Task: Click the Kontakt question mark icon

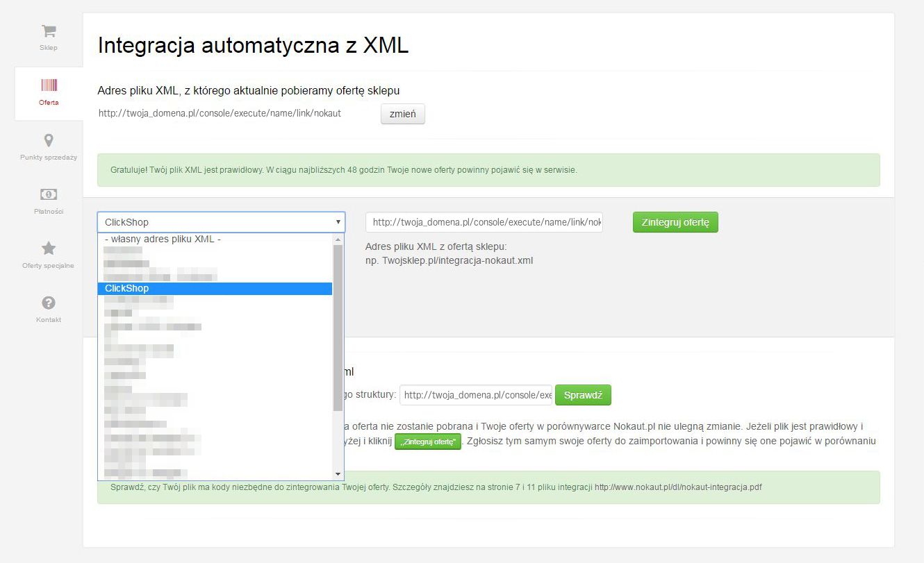Action: (49, 303)
